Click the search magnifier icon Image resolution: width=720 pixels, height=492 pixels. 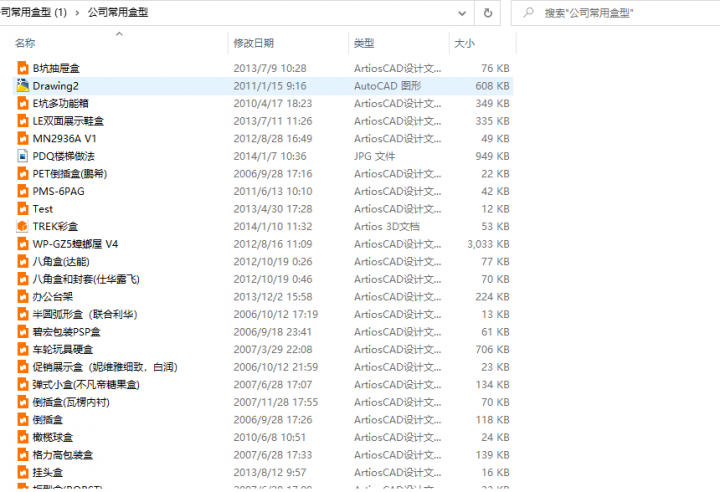pyautogui.click(x=529, y=12)
